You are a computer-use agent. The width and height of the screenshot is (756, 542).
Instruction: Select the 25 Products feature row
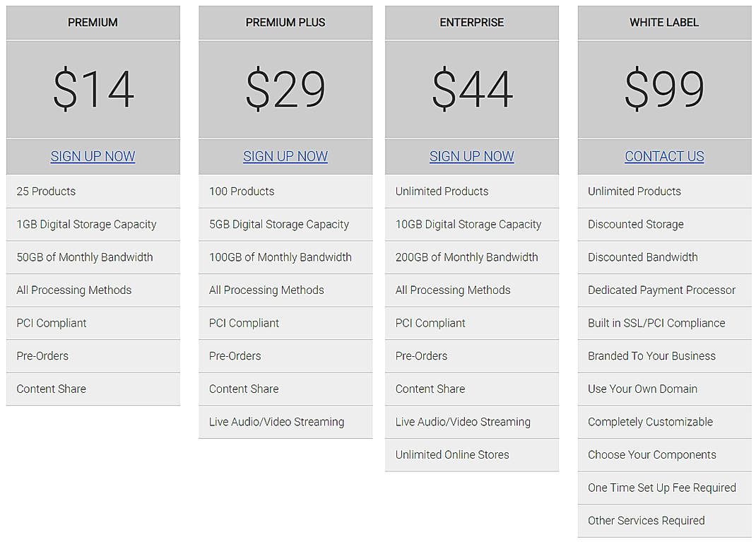coord(93,191)
